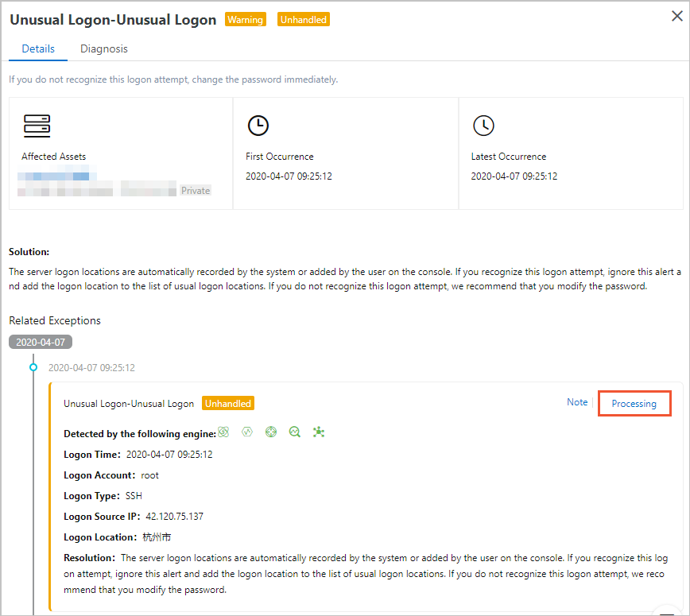The height and width of the screenshot is (616, 690).
Task: Click the Logon Source IP 42.120.75.137
Action: click(x=175, y=517)
